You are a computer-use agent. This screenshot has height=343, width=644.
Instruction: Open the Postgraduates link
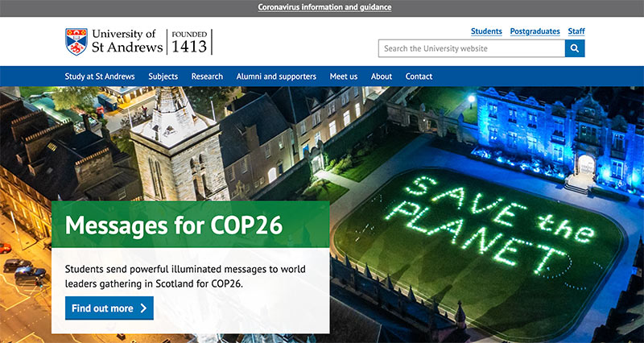click(x=535, y=31)
